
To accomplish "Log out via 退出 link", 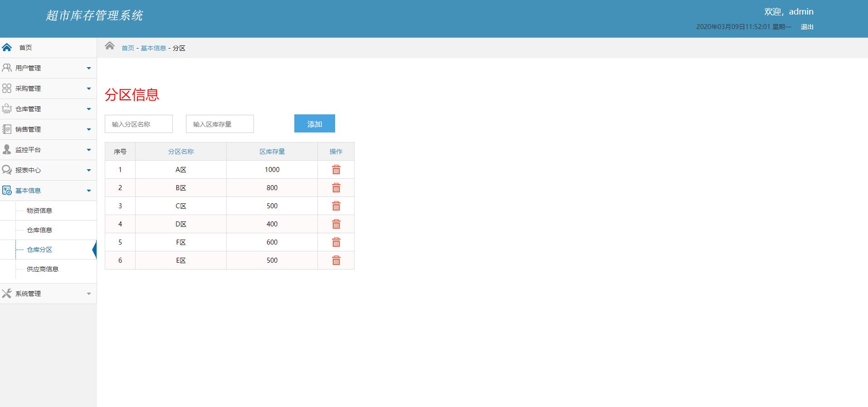I will [x=807, y=27].
